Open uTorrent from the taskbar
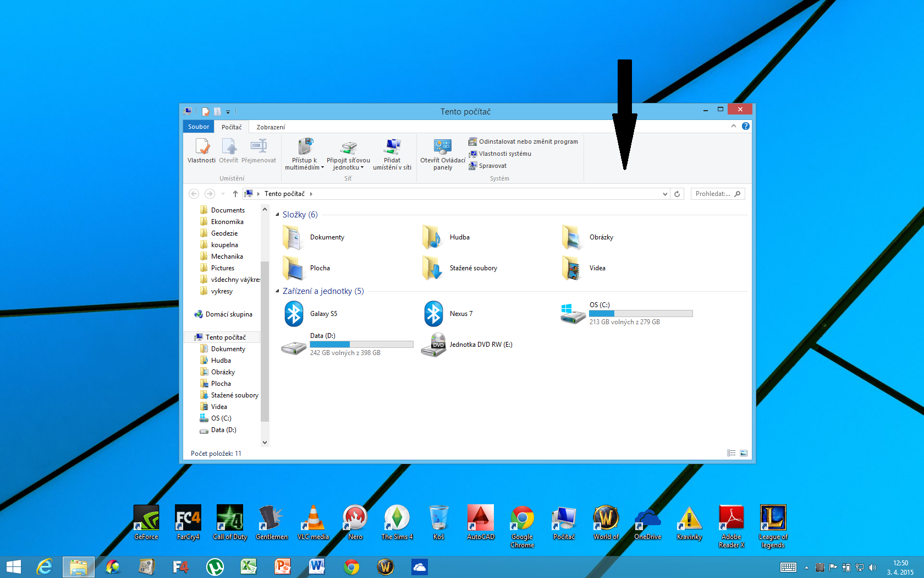The width and height of the screenshot is (924, 578). point(215,567)
